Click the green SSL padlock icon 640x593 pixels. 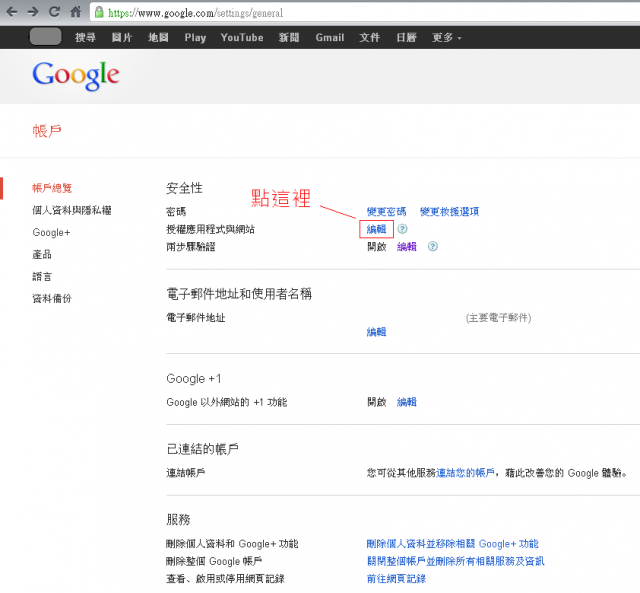click(x=99, y=12)
